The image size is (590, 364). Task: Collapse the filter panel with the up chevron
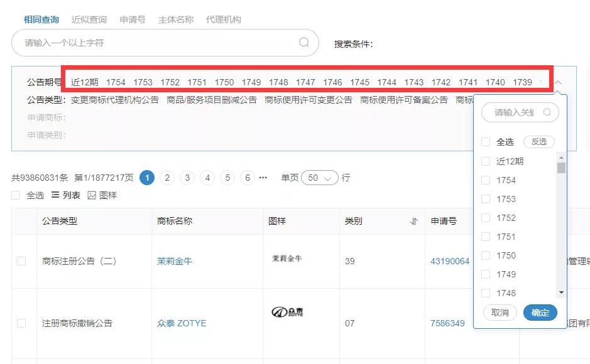558,82
